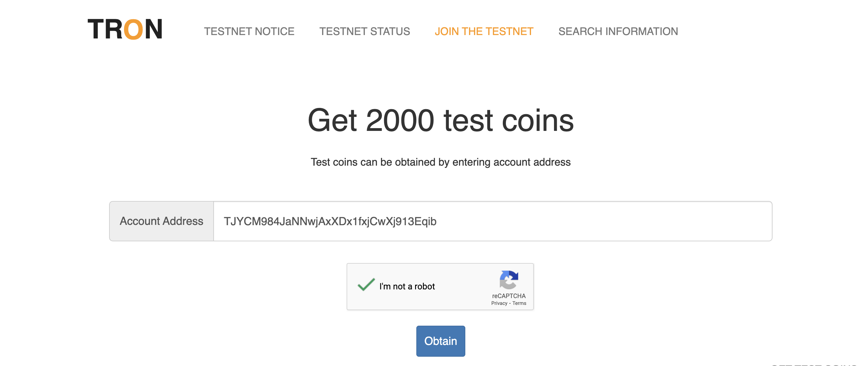The height and width of the screenshot is (366, 868).
Task: Click the TRON logo
Action: point(125,29)
